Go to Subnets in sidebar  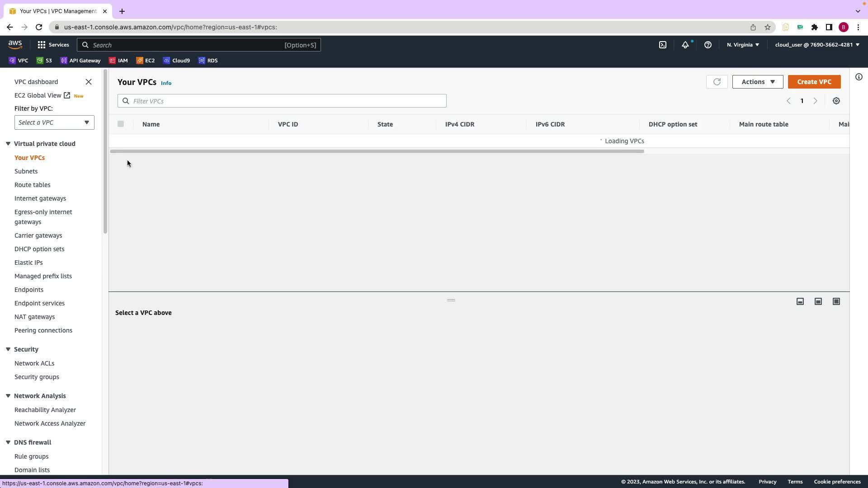[x=26, y=171]
